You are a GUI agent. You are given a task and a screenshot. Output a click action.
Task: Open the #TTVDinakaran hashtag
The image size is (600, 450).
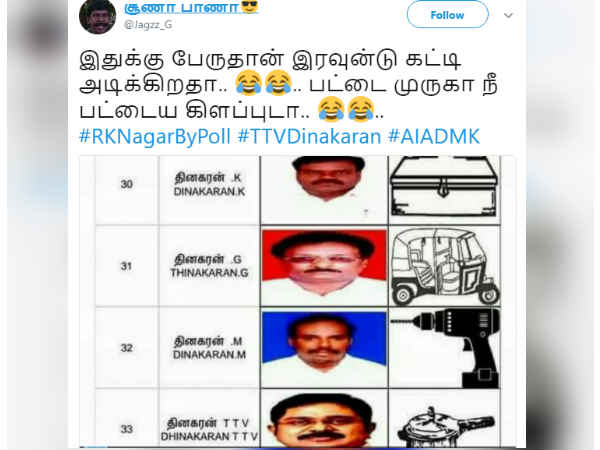(x=309, y=137)
